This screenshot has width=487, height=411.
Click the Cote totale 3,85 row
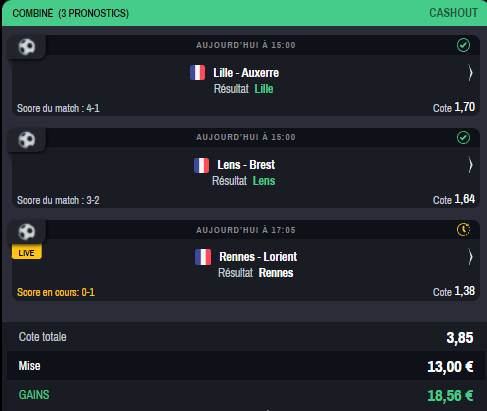coord(246,337)
